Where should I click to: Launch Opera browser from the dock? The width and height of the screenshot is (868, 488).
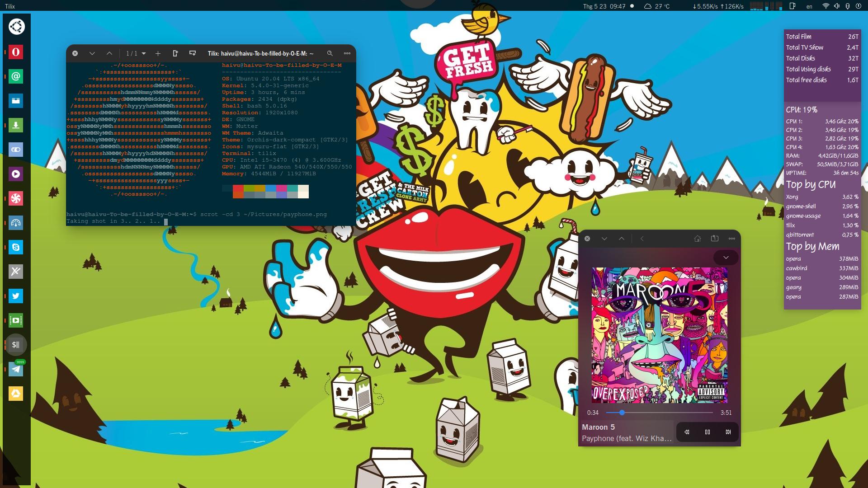pyautogui.click(x=16, y=52)
